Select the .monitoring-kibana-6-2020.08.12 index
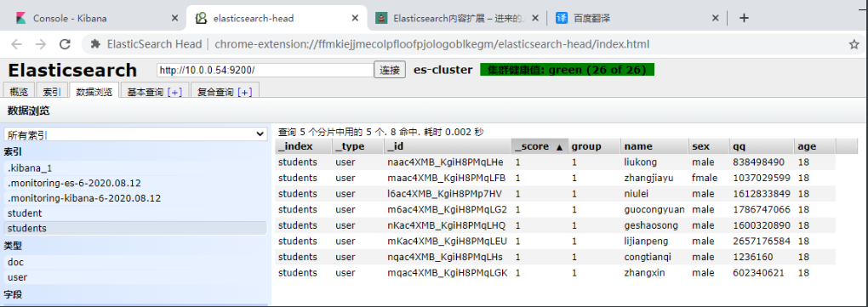868x307 pixels. pos(135,198)
